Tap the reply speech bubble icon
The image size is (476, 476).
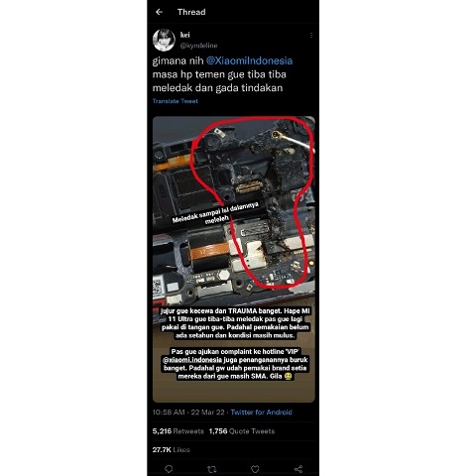click(x=169, y=469)
